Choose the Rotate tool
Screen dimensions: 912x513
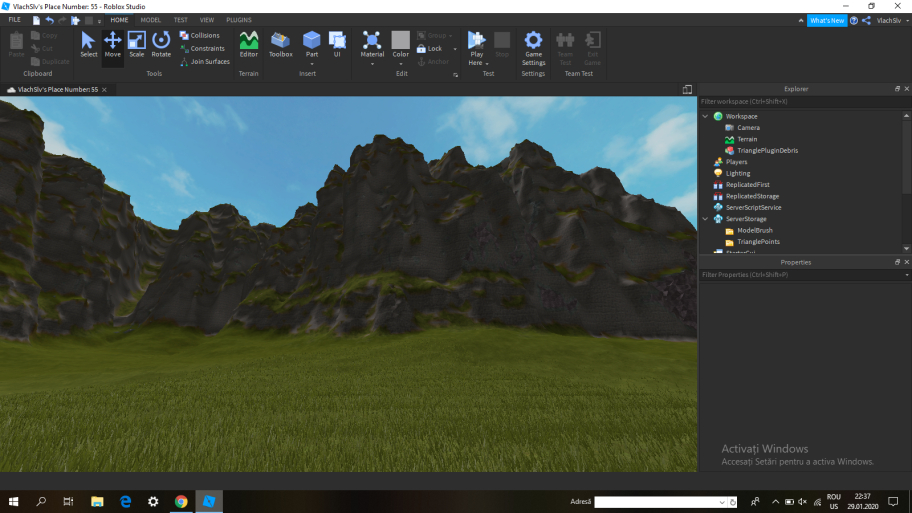click(161, 42)
